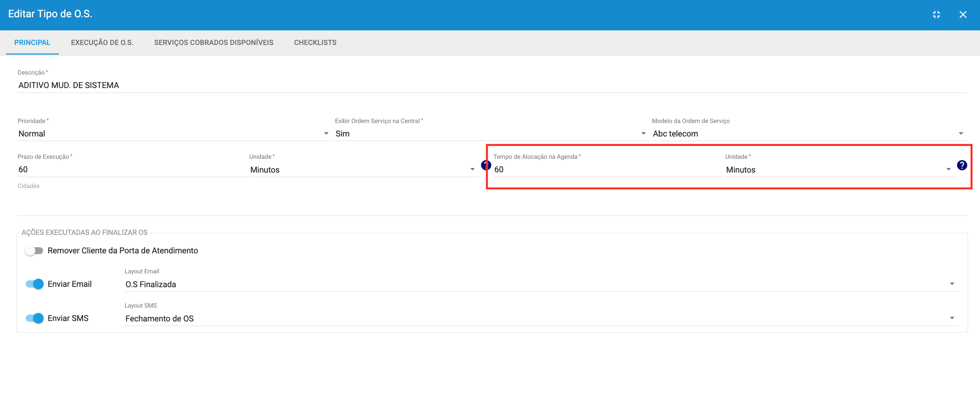
Task: Go to the Checklists tab
Action: click(315, 43)
